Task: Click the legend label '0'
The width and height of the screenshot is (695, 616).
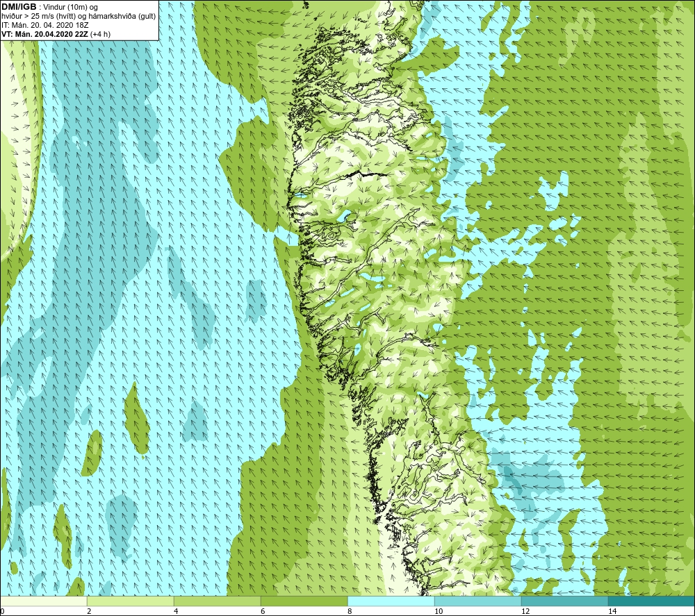Action: (x=2, y=612)
